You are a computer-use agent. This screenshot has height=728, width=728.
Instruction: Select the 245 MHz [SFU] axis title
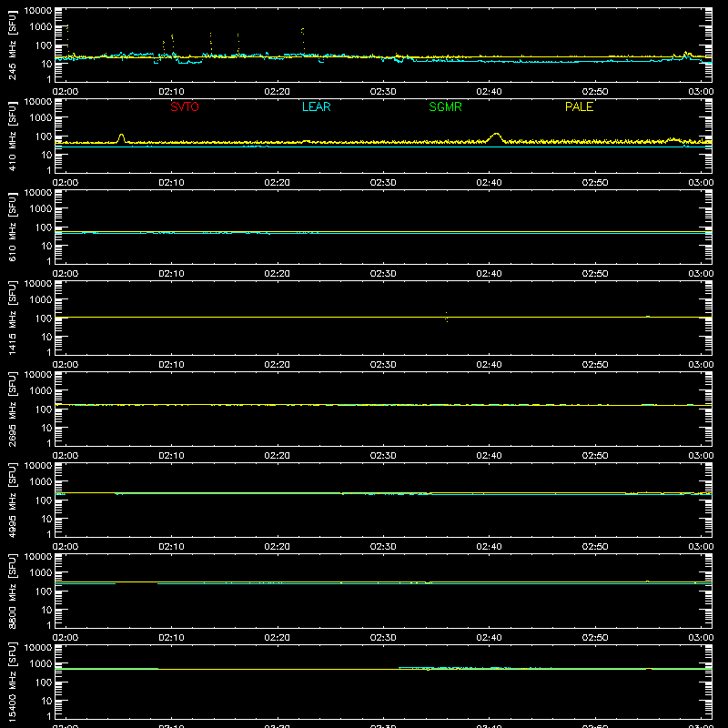tap(12, 45)
